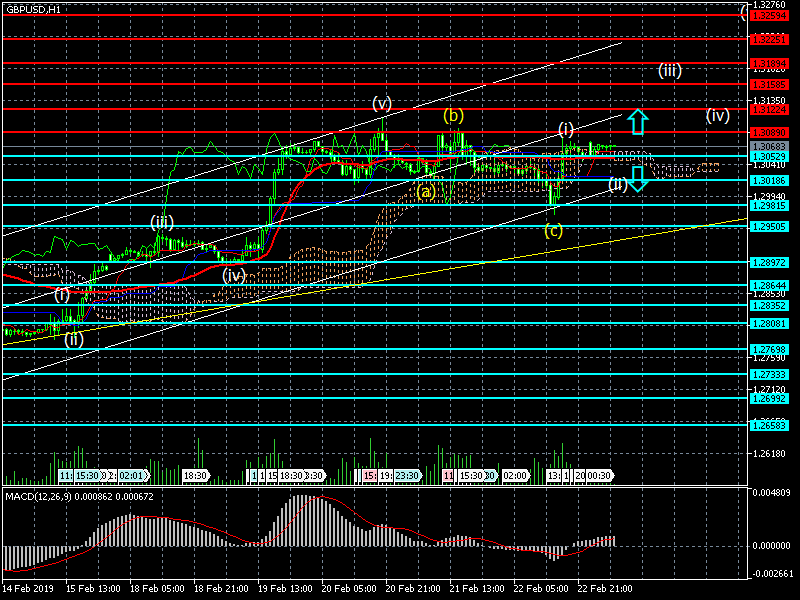Click the cyan 1.26992 level label
Viewport: 800px width, 600px height.
(x=769, y=398)
